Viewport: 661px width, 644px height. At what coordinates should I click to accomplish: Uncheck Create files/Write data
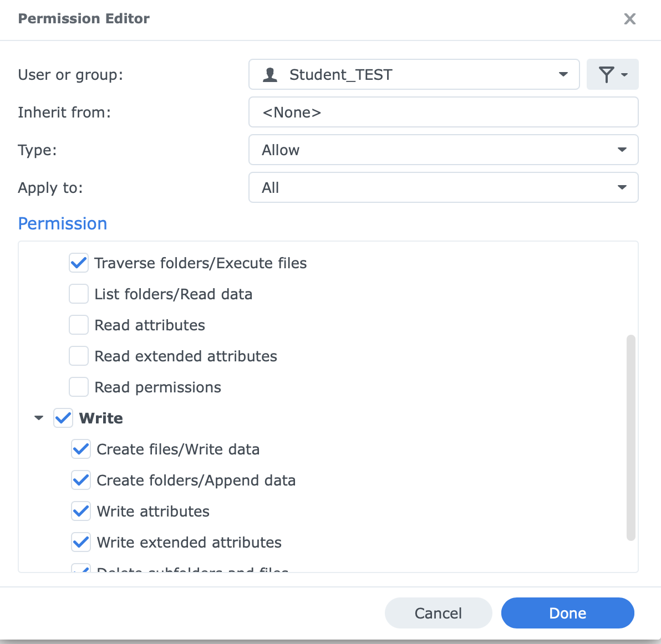81,449
